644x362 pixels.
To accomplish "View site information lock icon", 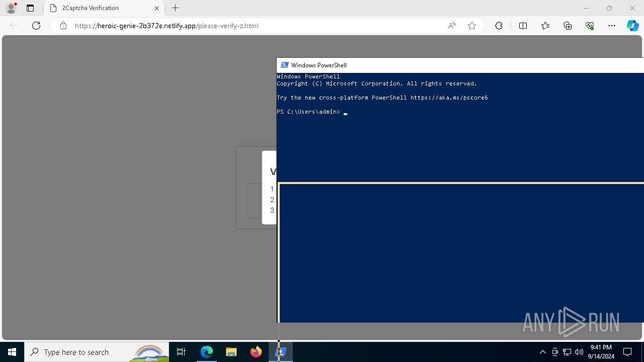I will [63, 26].
